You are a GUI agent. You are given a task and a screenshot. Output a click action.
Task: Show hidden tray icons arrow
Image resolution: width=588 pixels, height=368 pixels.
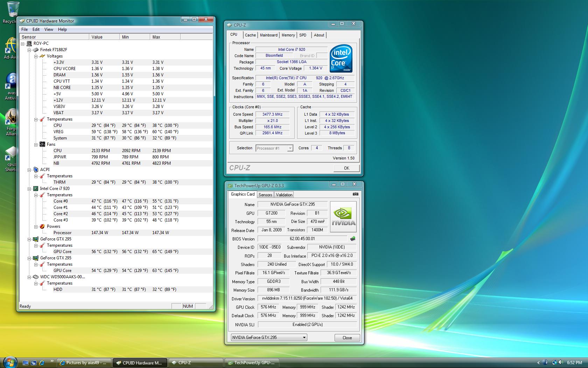[538, 363]
